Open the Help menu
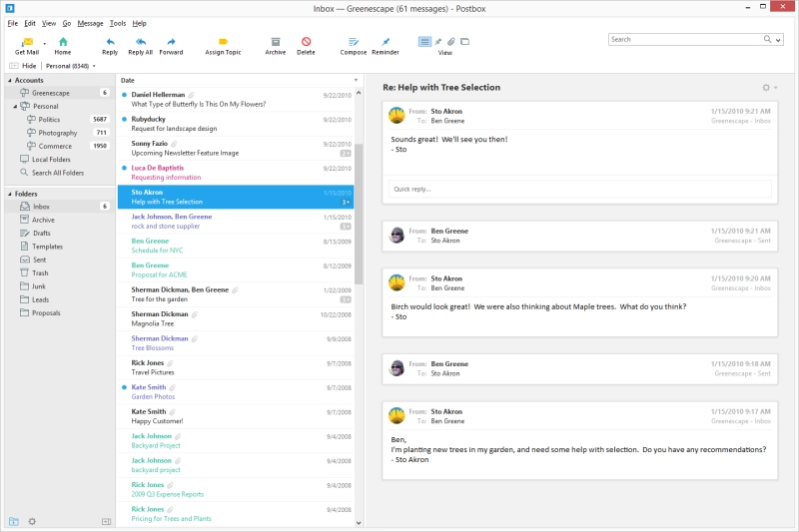This screenshot has height=532, width=799. click(139, 23)
